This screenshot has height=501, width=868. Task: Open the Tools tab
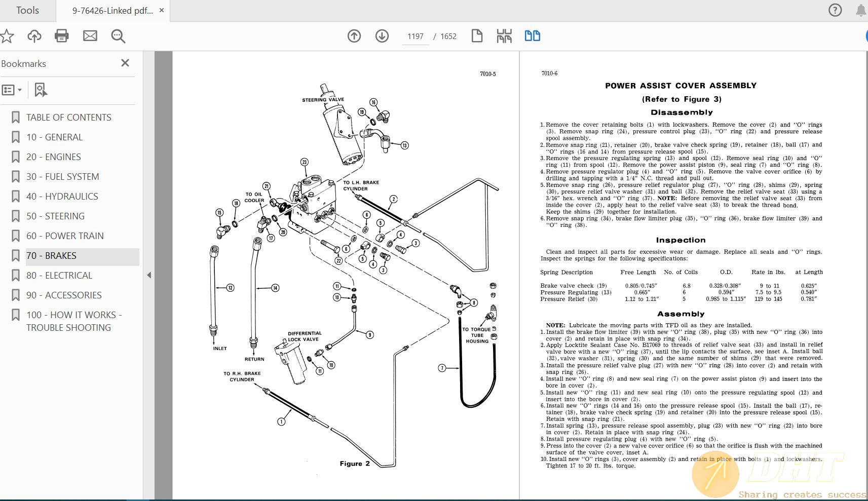(27, 11)
